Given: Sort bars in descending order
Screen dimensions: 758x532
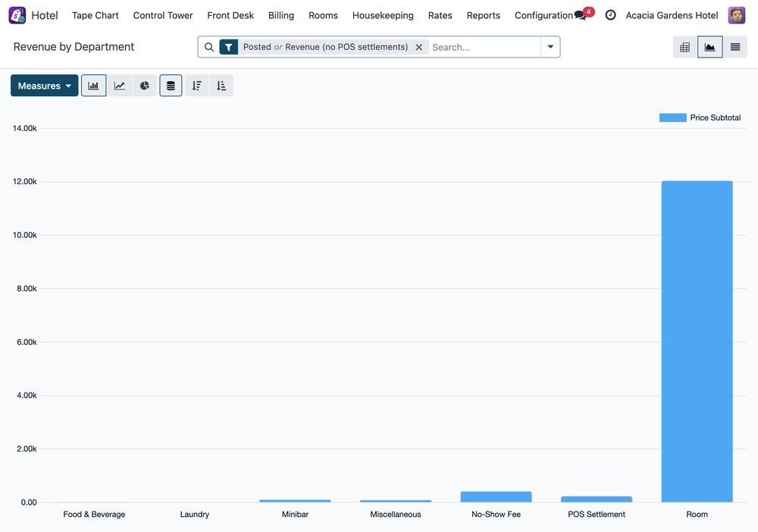Looking at the screenshot, I should (197, 86).
